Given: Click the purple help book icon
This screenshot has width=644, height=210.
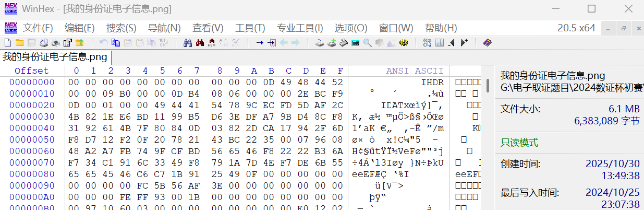Looking at the screenshot, I should pos(488,42).
